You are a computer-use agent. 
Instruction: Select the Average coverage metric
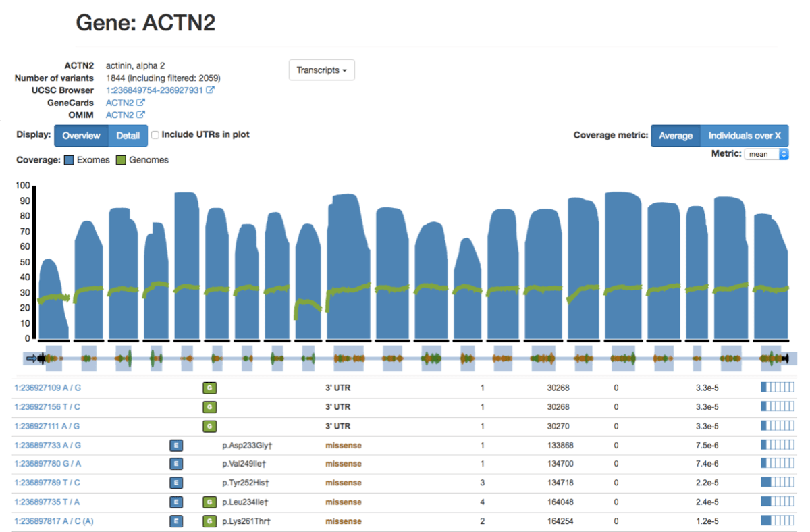point(676,136)
